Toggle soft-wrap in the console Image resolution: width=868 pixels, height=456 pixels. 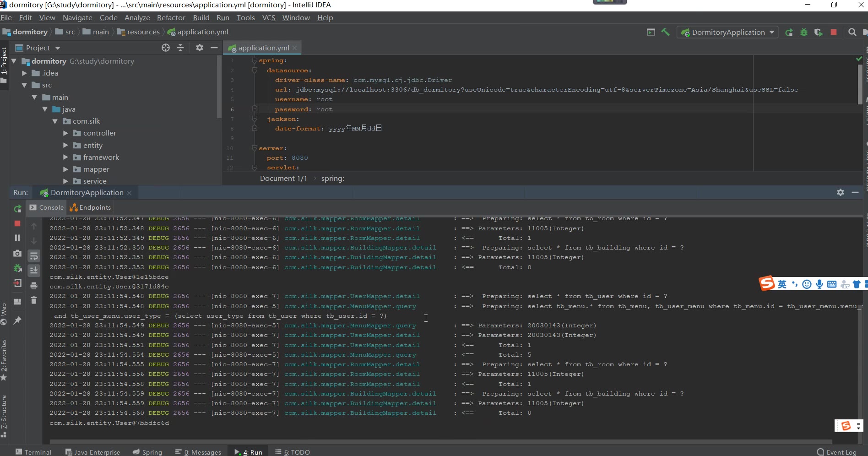pyautogui.click(x=34, y=256)
